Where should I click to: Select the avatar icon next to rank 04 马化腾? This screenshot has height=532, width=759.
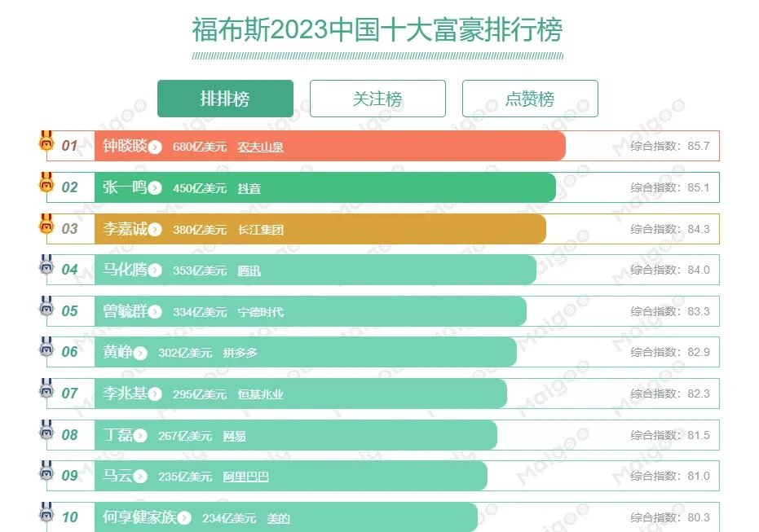click(46, 267)
